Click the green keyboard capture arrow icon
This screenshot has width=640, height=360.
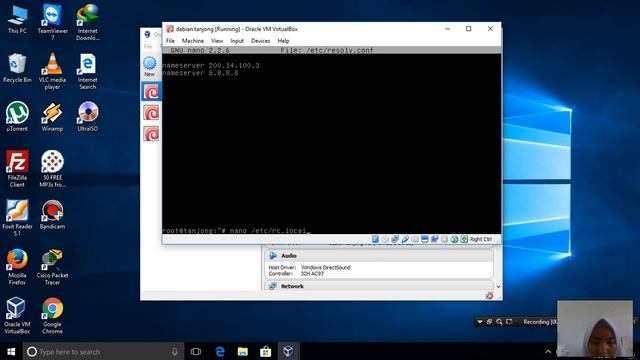pyautogui.click(x=464, y=239)
